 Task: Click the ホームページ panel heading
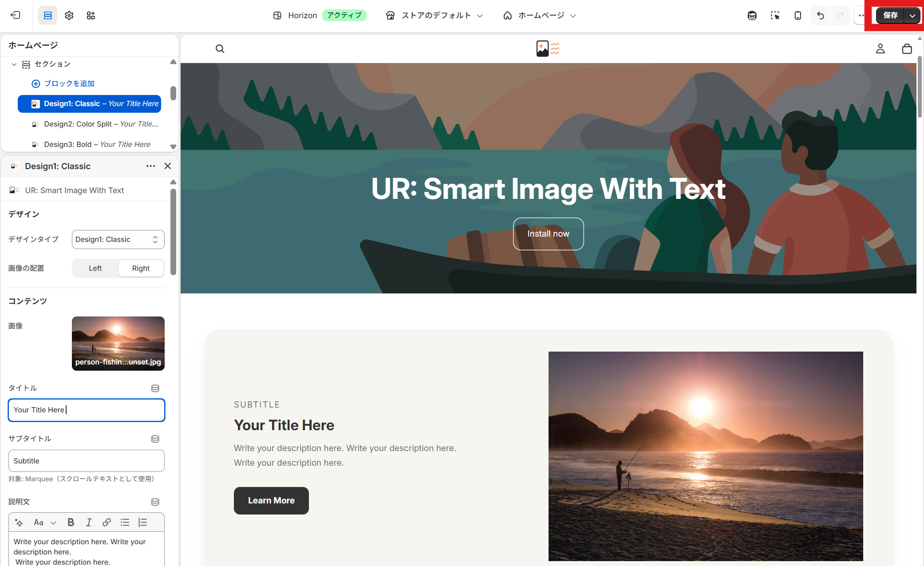pos(33,45)
